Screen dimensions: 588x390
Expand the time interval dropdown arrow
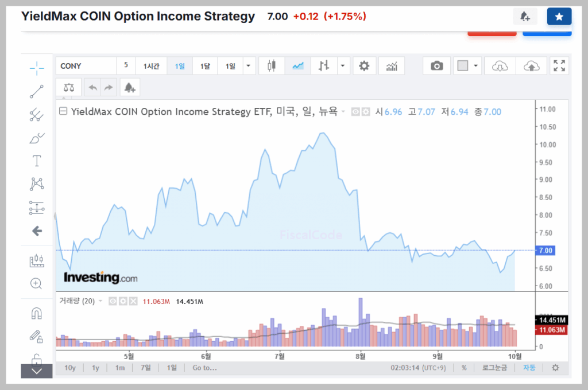point(248,66)
